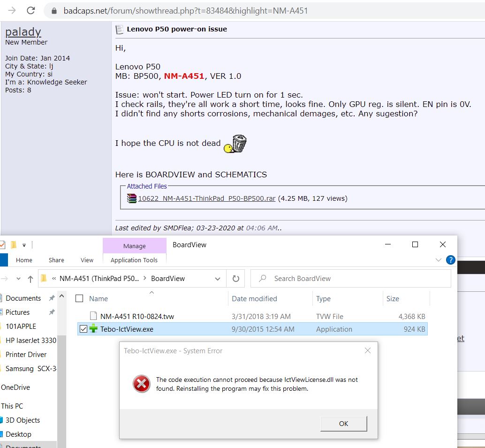485x448 pixels.
Task: Toggle the select-all checkbox in header
Action: click(79, 298)
